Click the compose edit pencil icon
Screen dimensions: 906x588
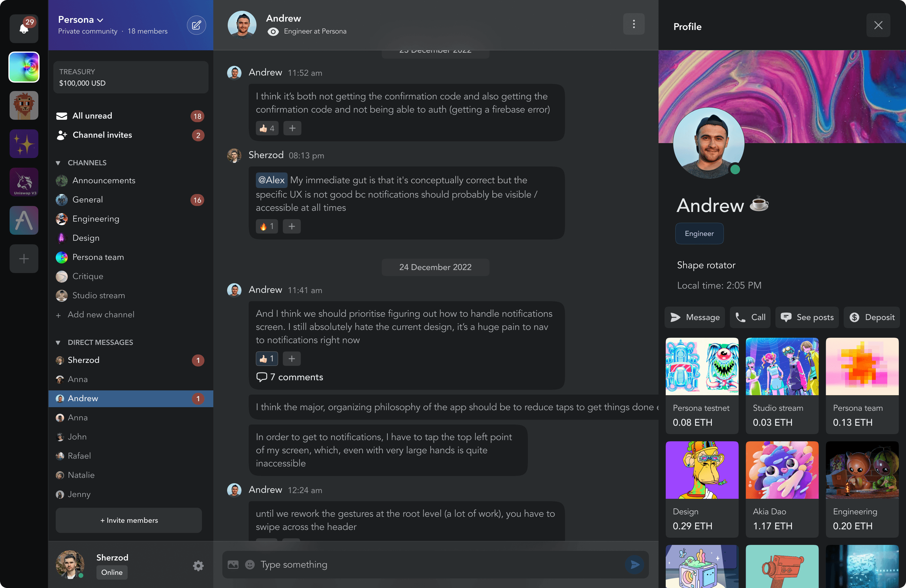click(x=196, y=25)
